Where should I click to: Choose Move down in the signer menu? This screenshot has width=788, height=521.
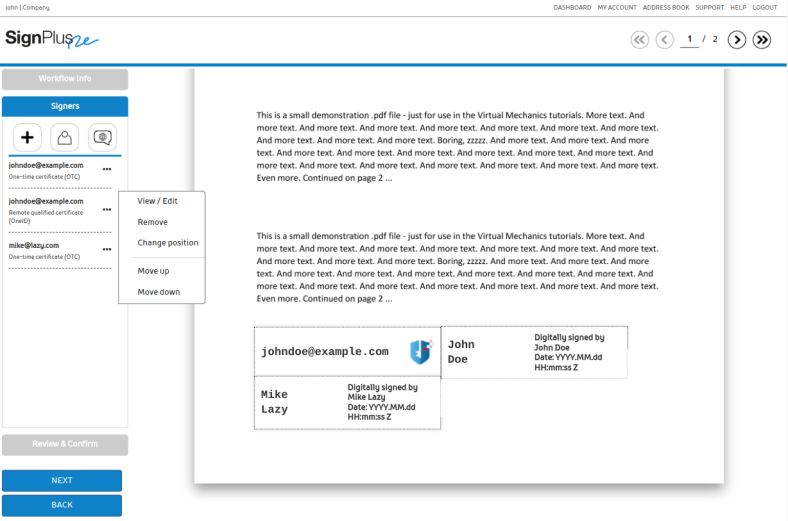(x=158, y=292)
